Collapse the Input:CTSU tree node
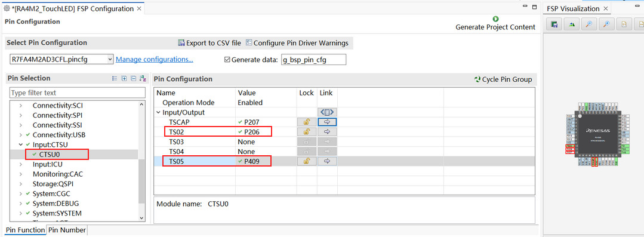Image resolution: width=644 pixels, height=237 pixels. pyautogui.click(x=20, y=144)
